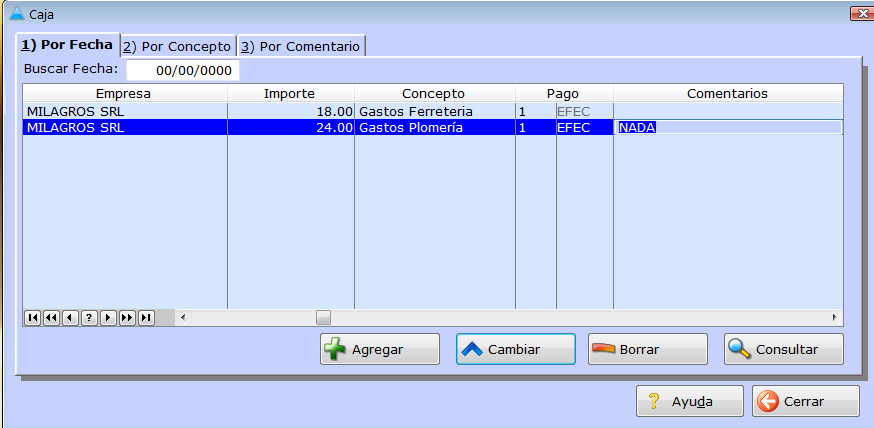Click the horizontal scrollbar thumb

[x=323, y=318]
